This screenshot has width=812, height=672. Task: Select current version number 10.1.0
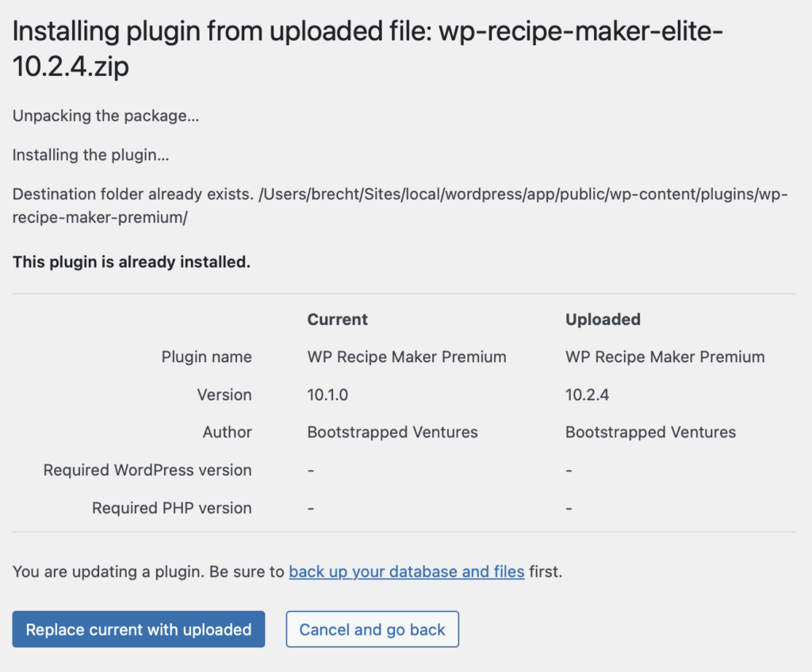[x=329, y=395]
